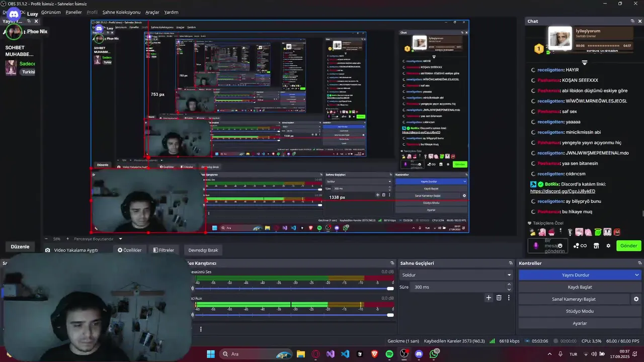
Task: Open File Explorer from the taskbar
Action: tap(300, 354)
